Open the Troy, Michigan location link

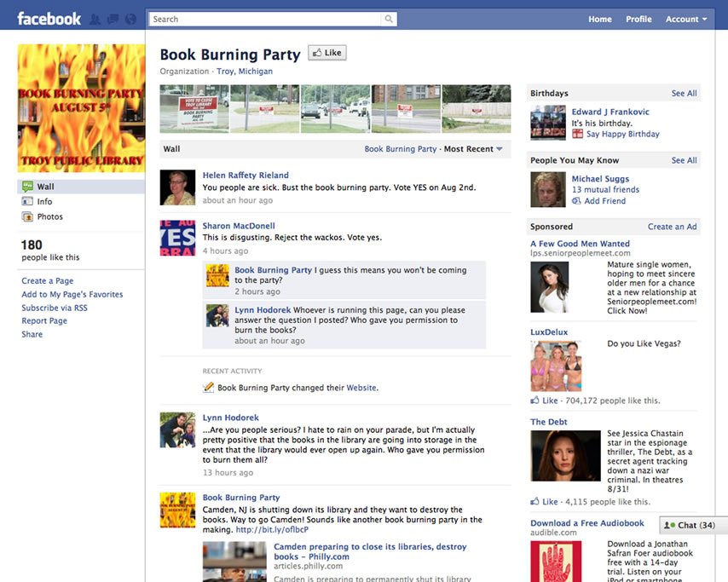pyautogui.click(x=245, y=72)
